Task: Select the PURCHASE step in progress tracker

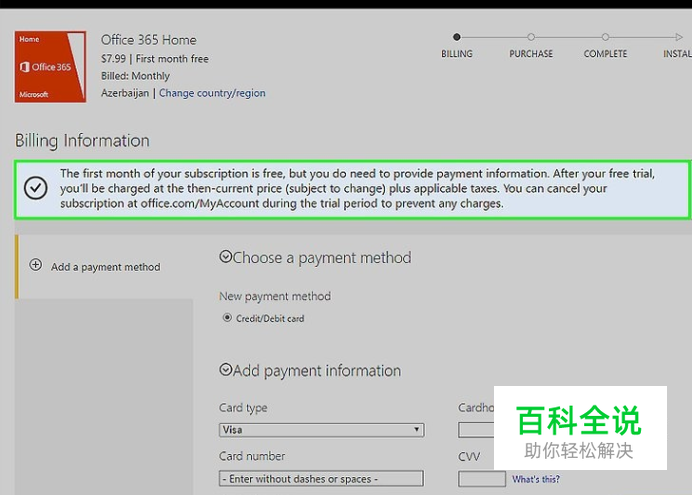Action: coord(531,46)
